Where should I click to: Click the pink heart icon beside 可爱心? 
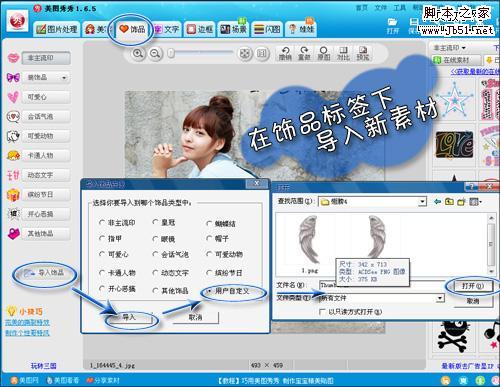[13, 97]
